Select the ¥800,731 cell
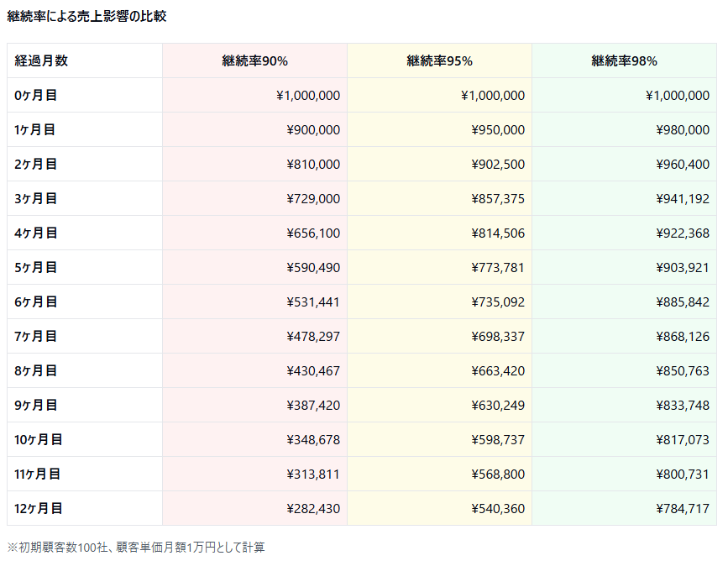The height and width of the screenshot is (561, 728). click(x=624, y=474)
